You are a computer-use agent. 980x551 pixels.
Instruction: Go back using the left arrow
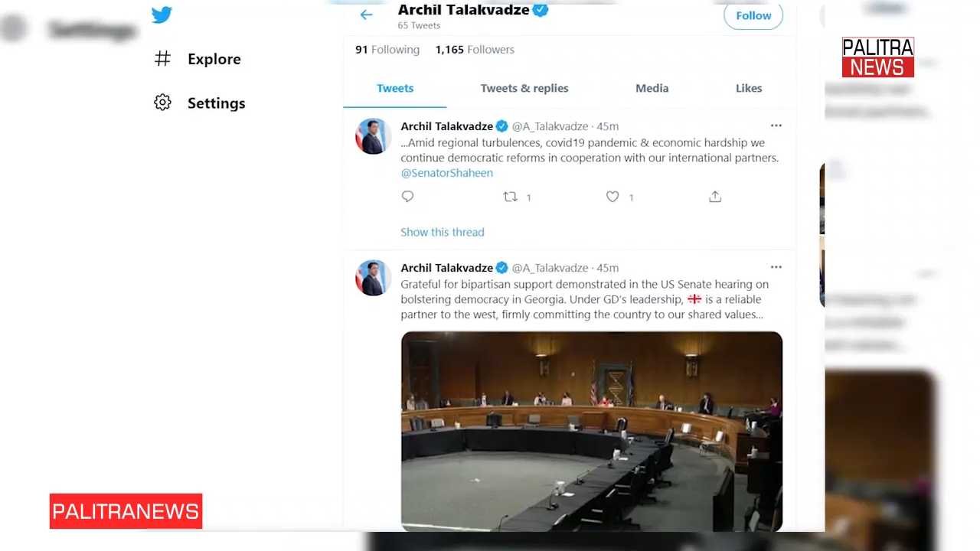click(366, 15)
